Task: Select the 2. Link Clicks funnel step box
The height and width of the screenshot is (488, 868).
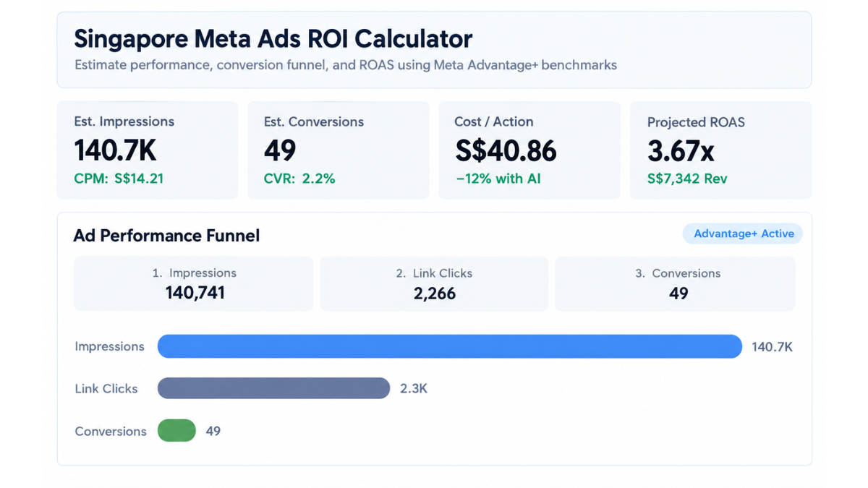Action: (434, 283)
